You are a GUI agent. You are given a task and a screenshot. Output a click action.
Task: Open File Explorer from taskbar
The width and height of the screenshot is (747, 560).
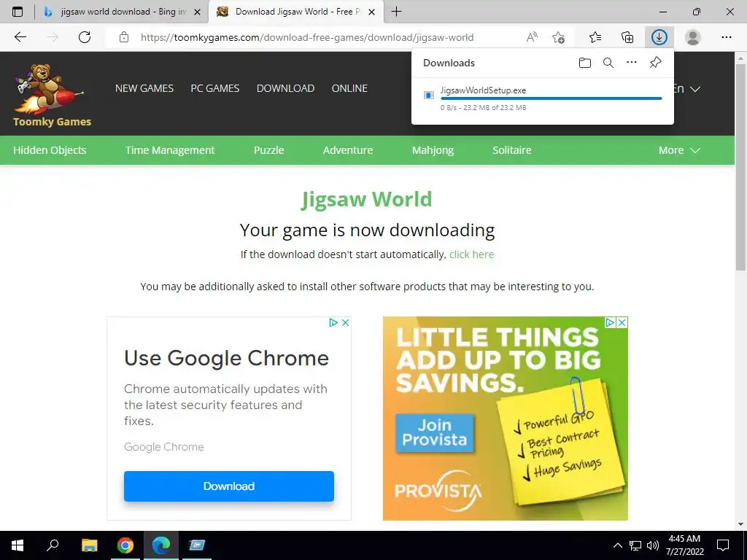89,545
